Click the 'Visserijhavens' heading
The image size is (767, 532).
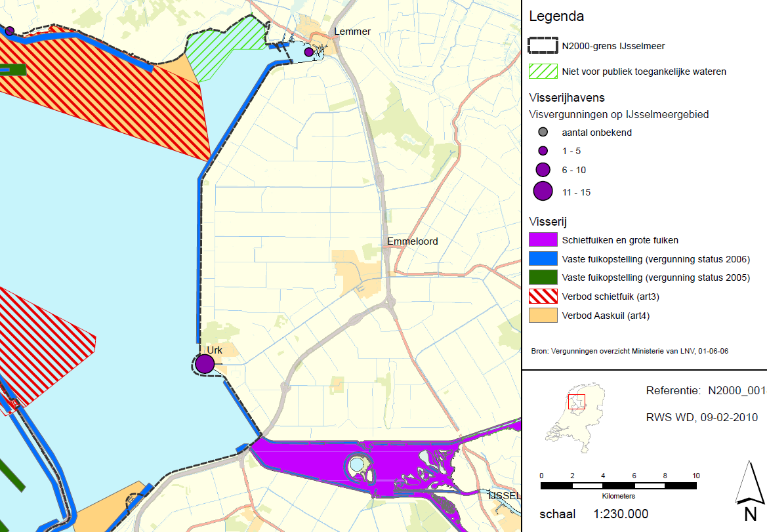pos(567,97)
